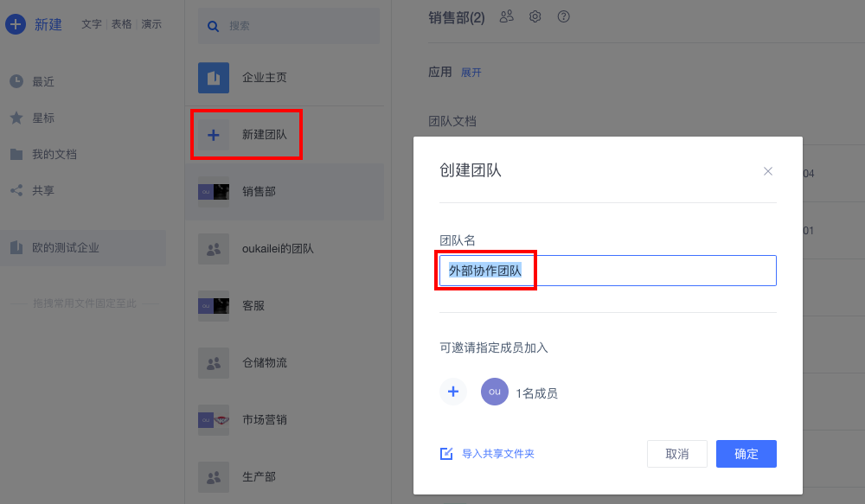The image size is (865, 504).
Task: Close the 创建团队 dialog
Action: [768, 171]
